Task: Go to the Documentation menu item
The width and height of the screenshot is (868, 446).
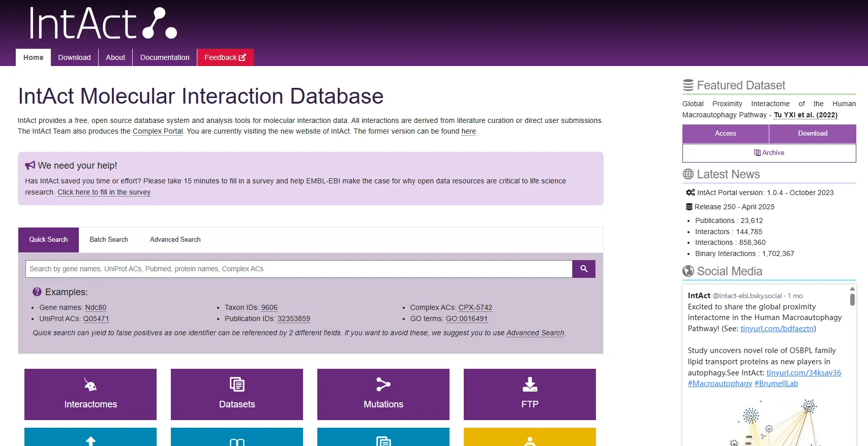Action: (x=165, y=57)
